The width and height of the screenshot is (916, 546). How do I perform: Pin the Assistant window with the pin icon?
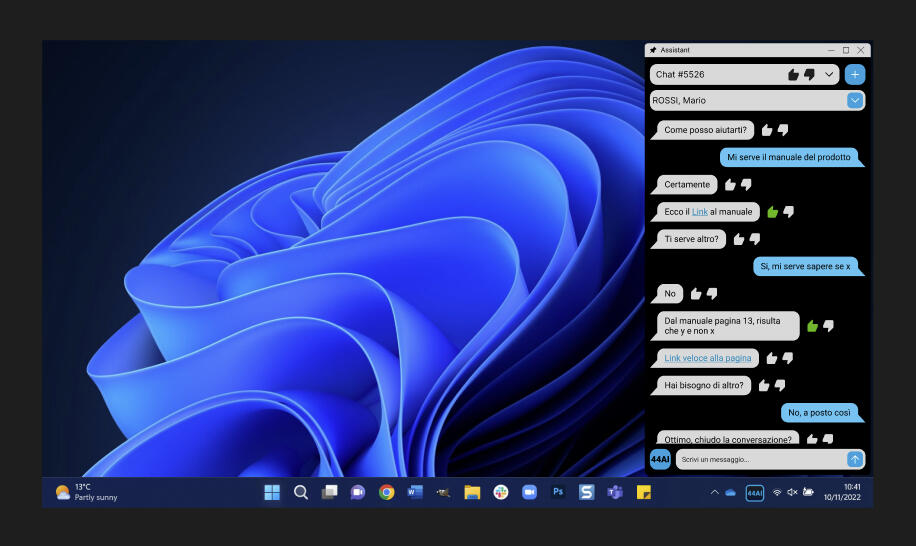click(653, 50)
